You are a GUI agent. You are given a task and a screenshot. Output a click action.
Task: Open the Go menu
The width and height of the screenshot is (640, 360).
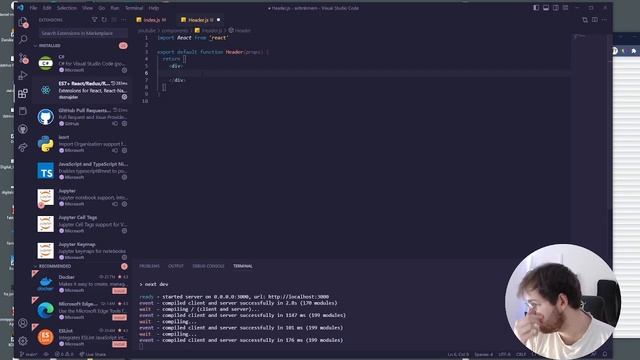click(102, 8)
